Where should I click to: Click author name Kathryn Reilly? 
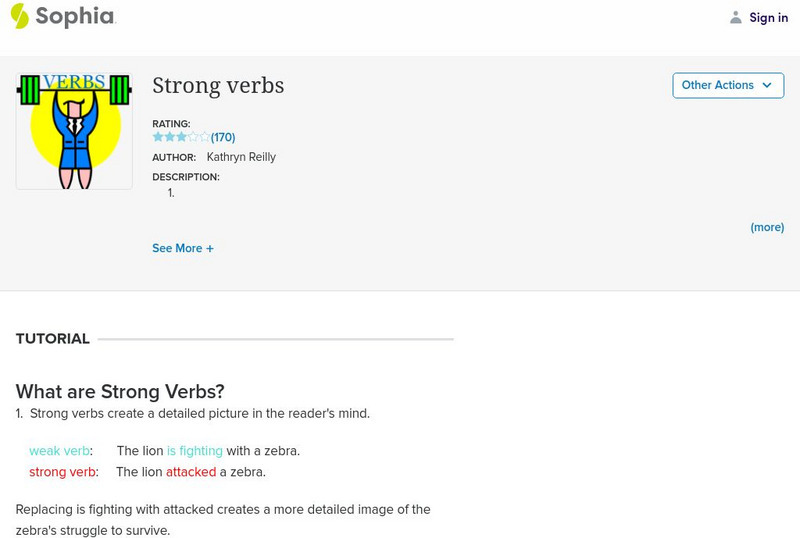click(241, 157)
